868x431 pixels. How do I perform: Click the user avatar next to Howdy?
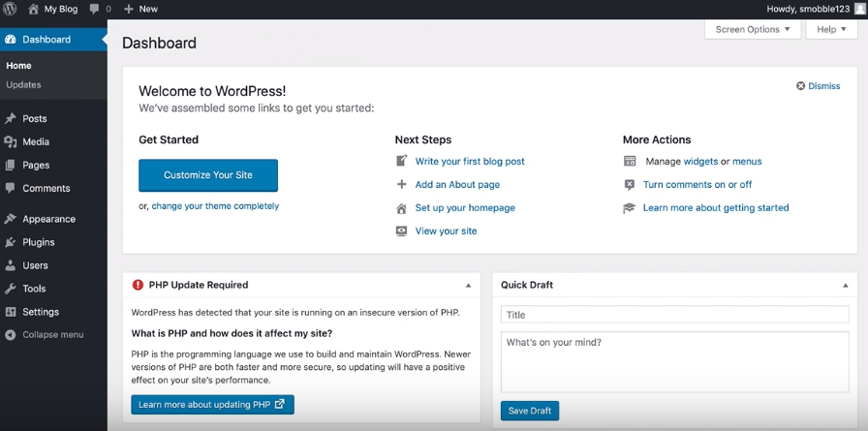click(x=859, y=9)
